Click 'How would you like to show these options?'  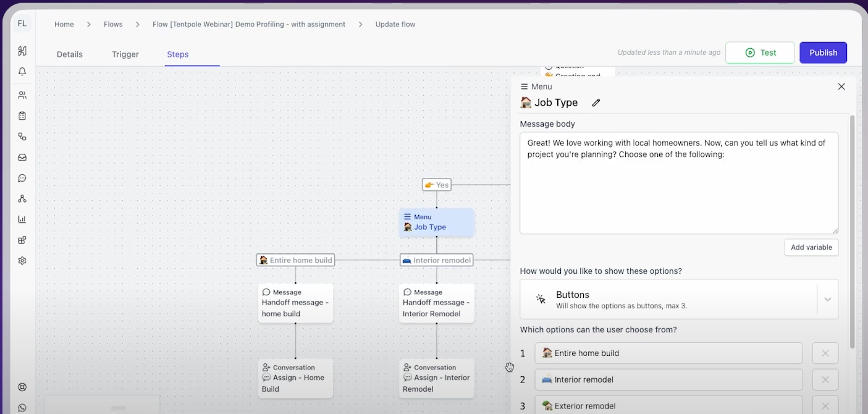[x=601, y=271]
